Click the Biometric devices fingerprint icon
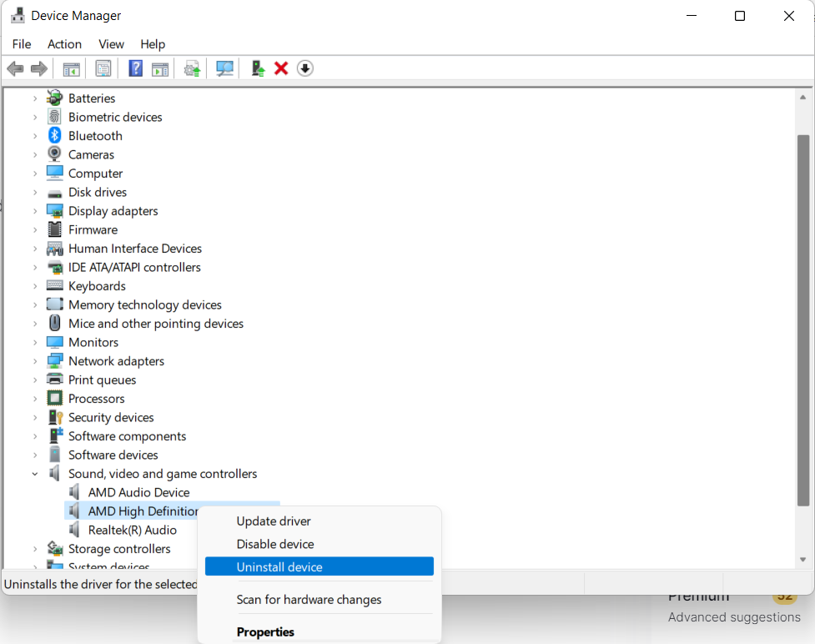815x644 pixels. tap(54, 117)
